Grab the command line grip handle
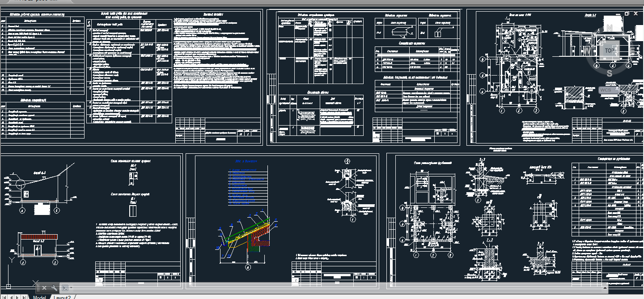 click(38, 288)
